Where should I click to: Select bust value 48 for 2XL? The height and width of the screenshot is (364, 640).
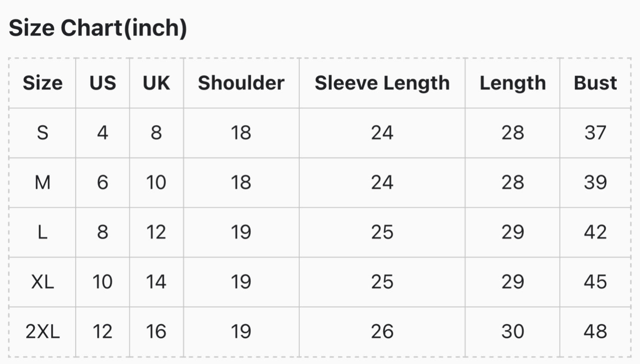pos(595,332)
